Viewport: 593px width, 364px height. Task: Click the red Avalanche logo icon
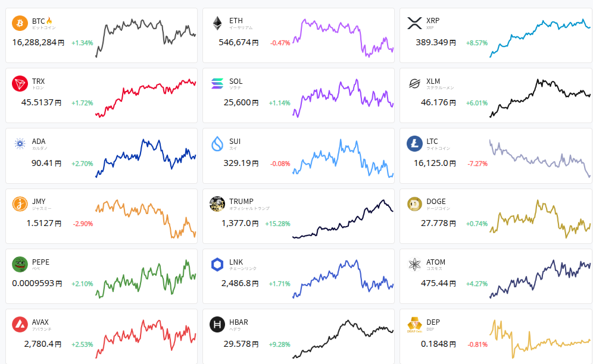pyautogui.click(x=20, y=325)
